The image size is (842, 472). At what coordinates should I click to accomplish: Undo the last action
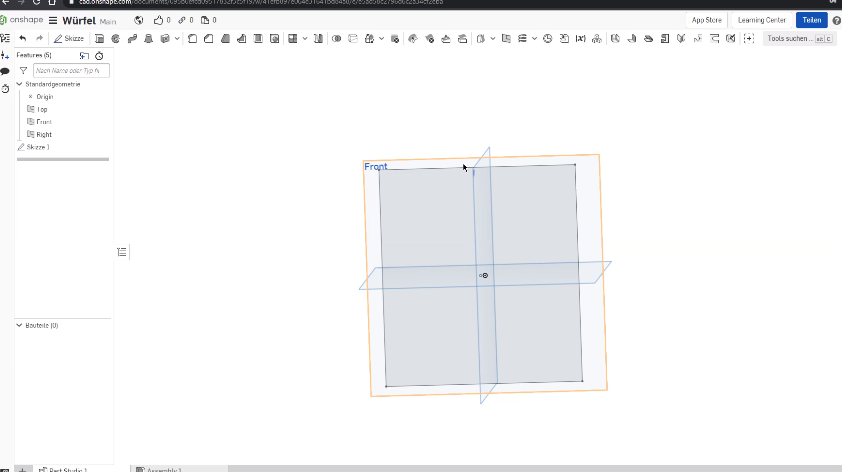pos(23,38)
